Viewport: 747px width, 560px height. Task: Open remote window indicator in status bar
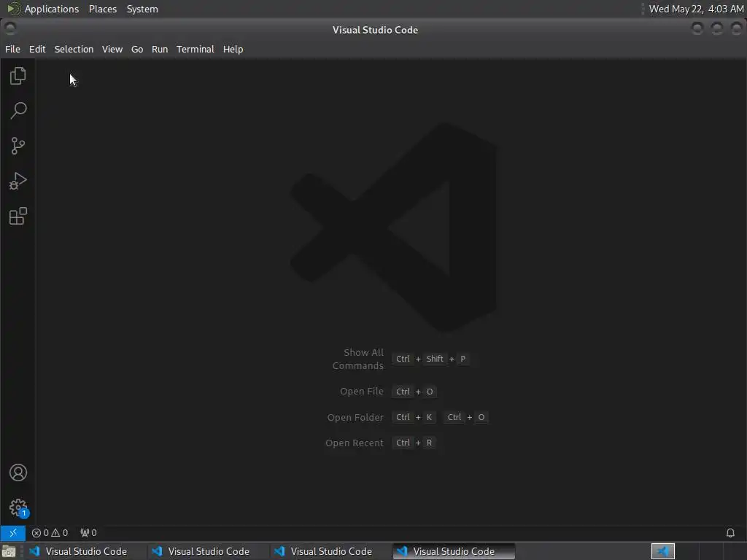13,532
